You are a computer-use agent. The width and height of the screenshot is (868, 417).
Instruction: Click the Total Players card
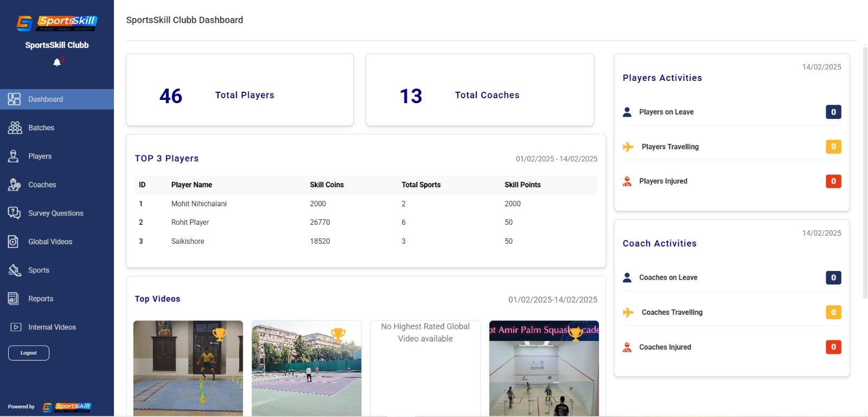(x=240, y=90)
